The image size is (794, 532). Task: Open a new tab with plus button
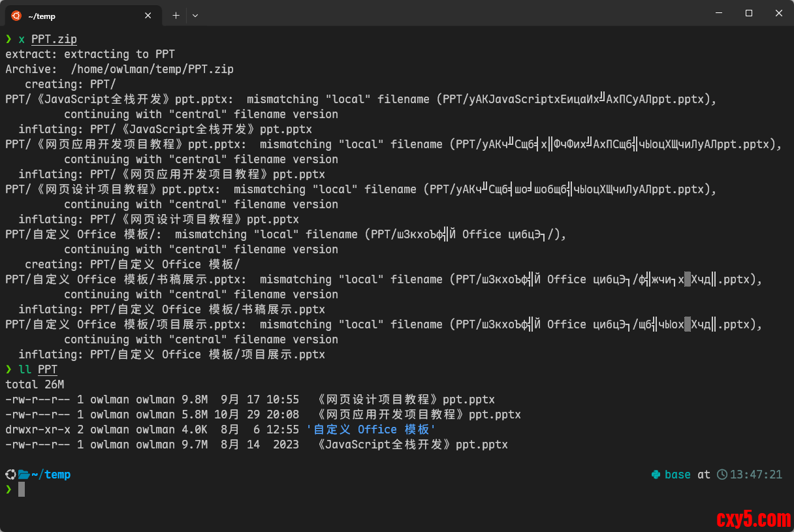coord(176,16)
